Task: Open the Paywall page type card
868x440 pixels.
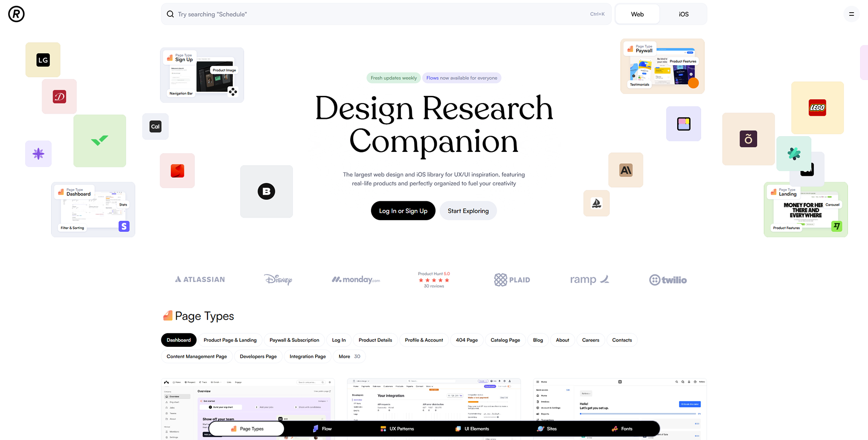Action: click(662, 66)
